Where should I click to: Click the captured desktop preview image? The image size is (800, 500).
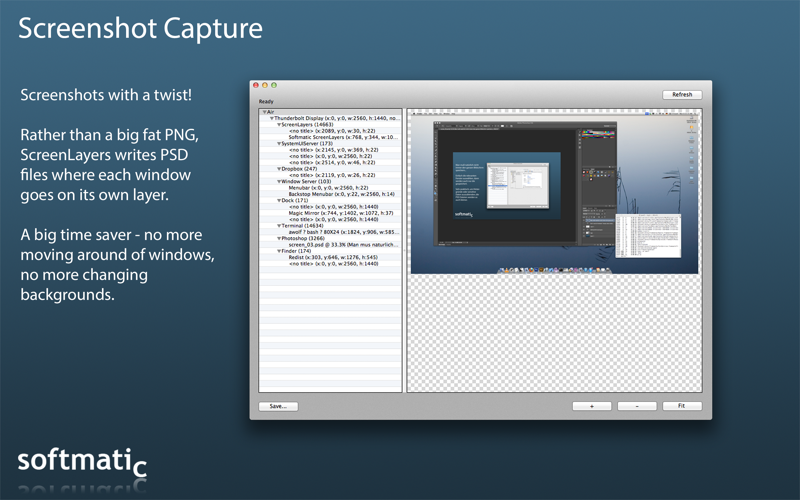555,192
